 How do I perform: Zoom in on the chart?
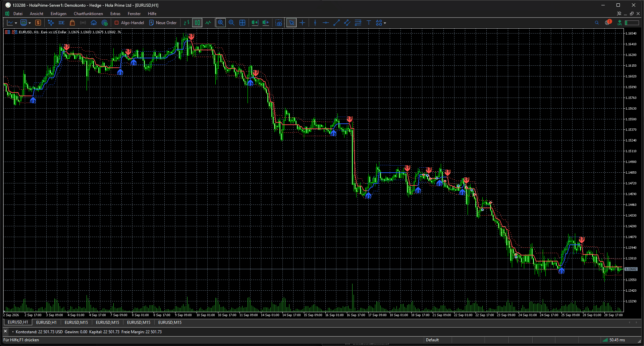(x=220, y=23)
